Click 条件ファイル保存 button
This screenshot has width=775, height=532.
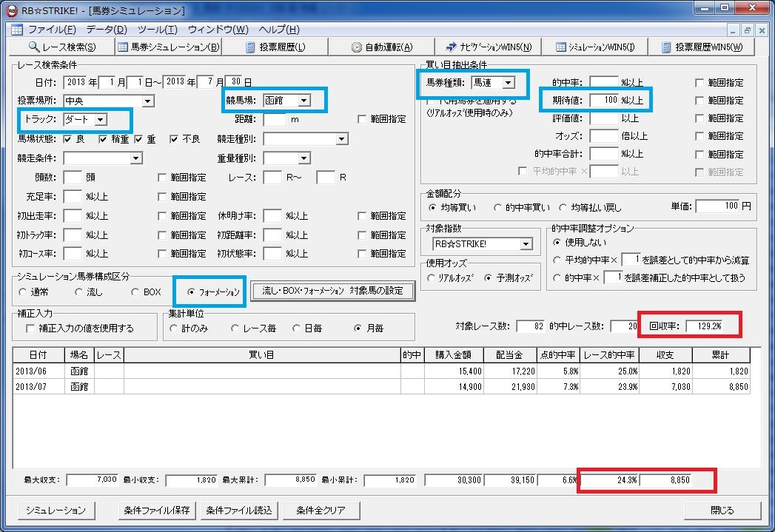click(157, 511)
